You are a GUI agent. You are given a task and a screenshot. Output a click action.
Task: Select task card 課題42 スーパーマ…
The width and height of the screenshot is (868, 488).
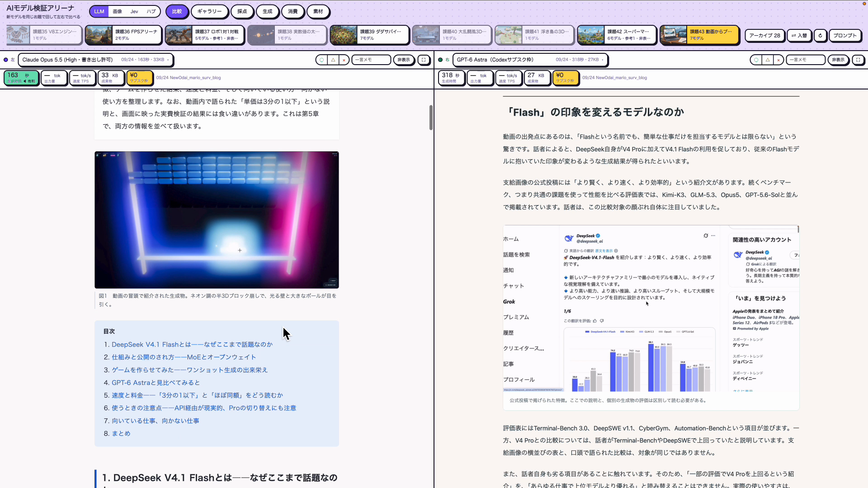(617, 35)
